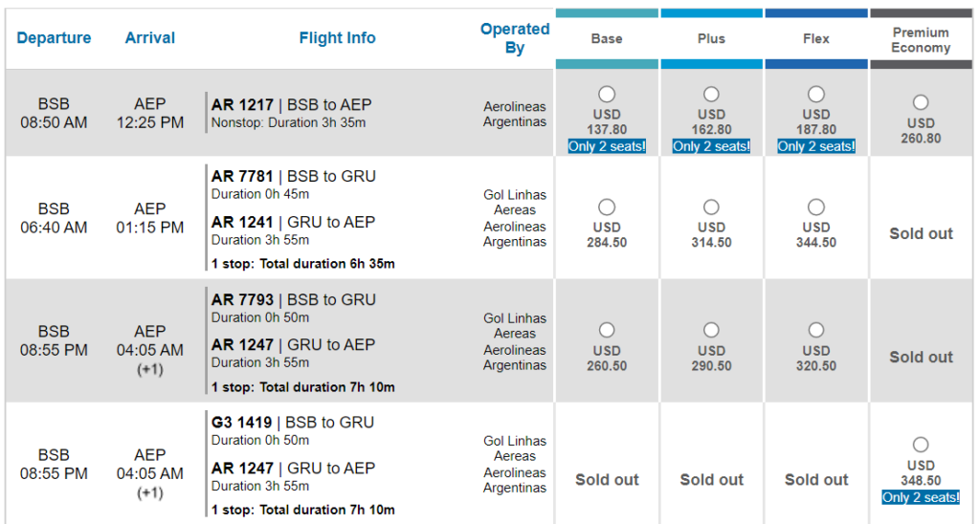The height and width of the screenshot is (524, 980).
Task: Sort by Departure column header
Action: pos(54,38)
